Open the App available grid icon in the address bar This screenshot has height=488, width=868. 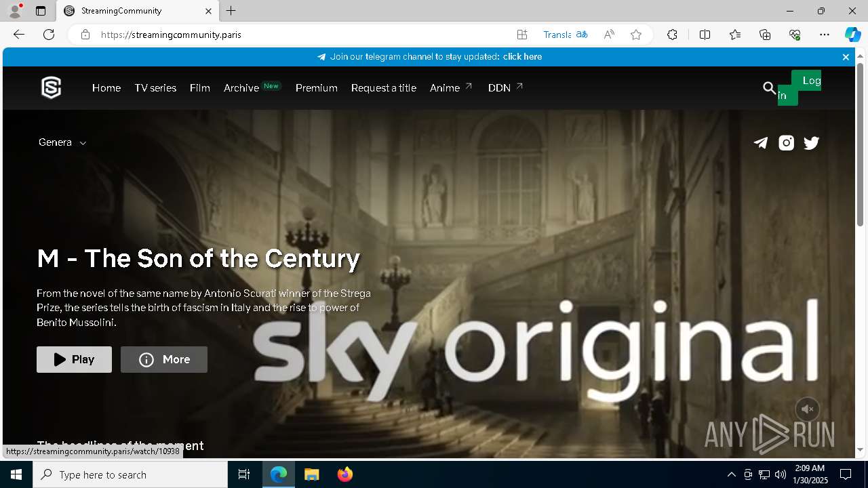pyautogui.click(x=522, y=35)
